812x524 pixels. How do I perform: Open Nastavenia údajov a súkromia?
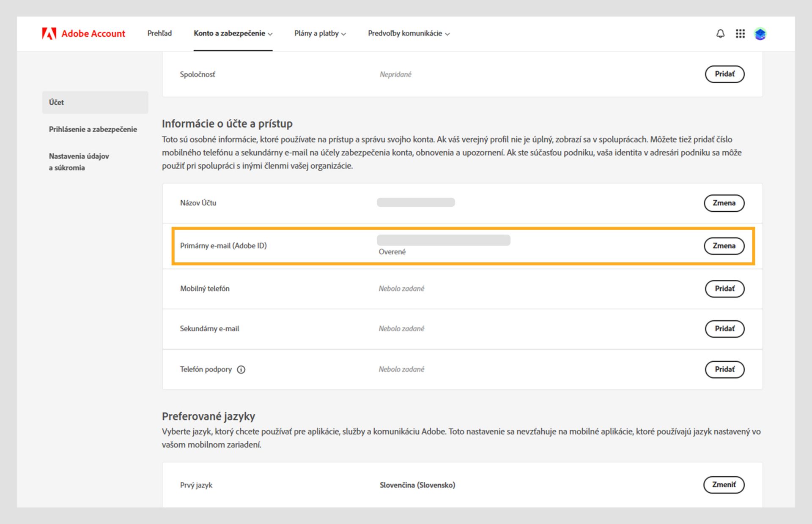click(79, 162)
